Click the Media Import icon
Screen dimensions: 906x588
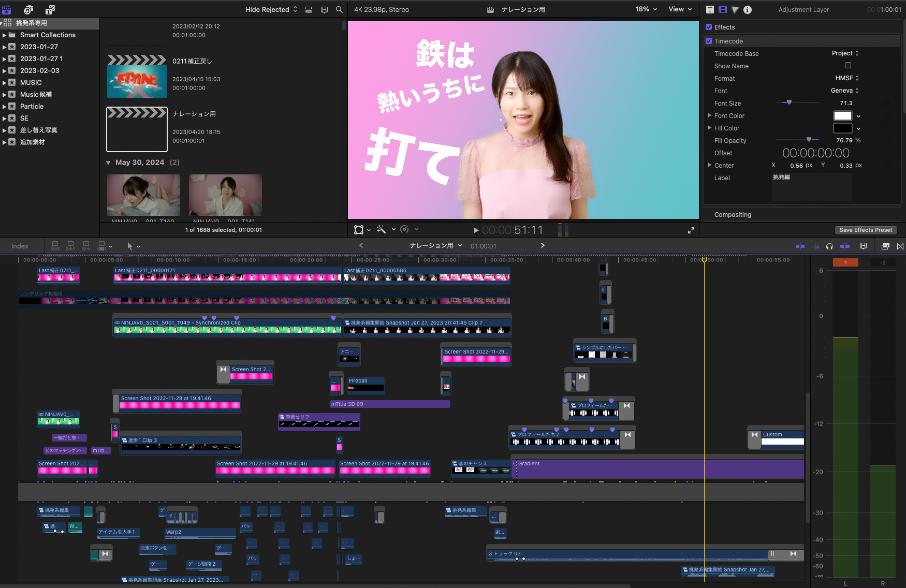pyautogui.click(x=6, y=9)
